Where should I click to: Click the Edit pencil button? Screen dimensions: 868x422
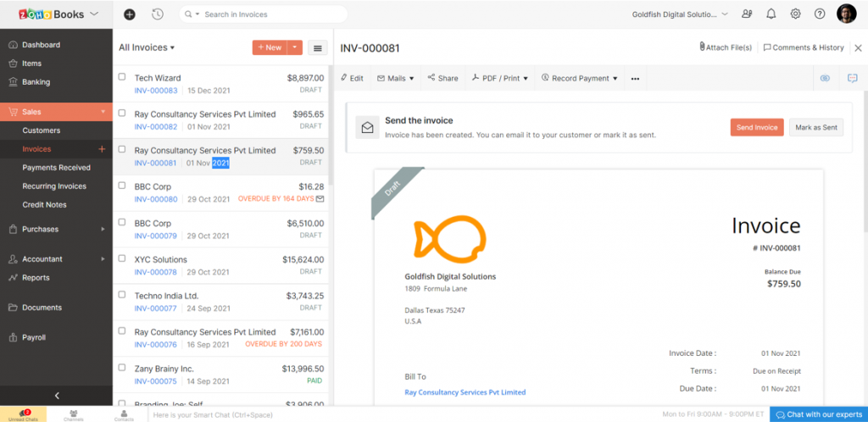coord(352,78)
